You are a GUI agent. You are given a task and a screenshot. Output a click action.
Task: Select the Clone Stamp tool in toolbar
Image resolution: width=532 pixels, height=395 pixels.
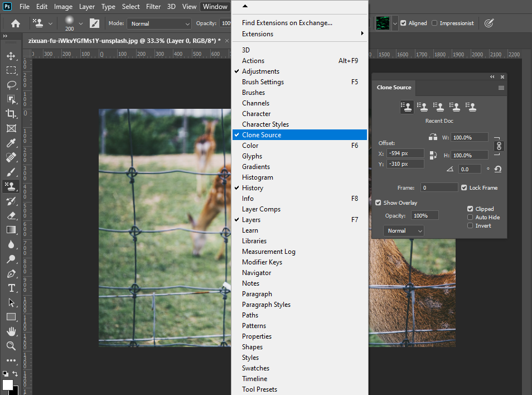pos(11,186)
